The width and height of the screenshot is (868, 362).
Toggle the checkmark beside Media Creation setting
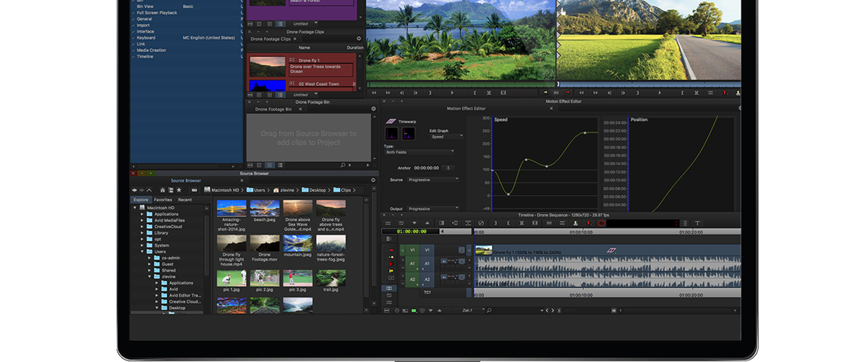pos(133,50)
